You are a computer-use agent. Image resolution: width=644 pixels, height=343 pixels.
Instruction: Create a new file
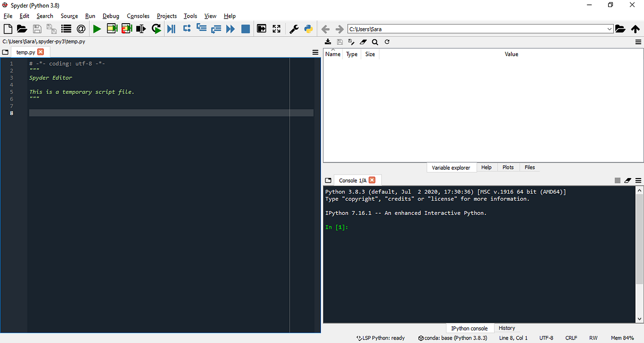(8, 29)
